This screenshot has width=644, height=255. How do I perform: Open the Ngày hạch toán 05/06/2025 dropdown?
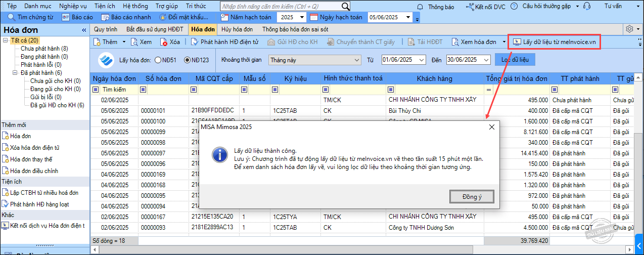point(408,17)
